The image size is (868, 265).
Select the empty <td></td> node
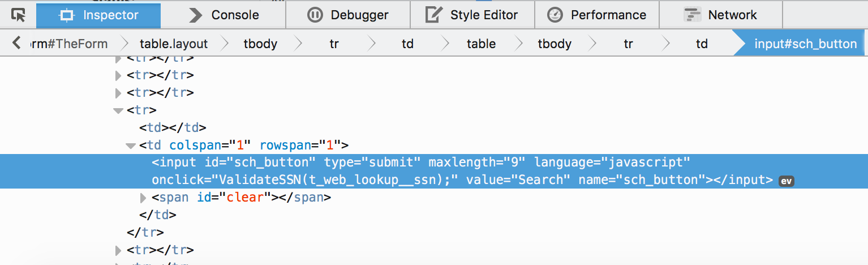(x=173, y=127)
